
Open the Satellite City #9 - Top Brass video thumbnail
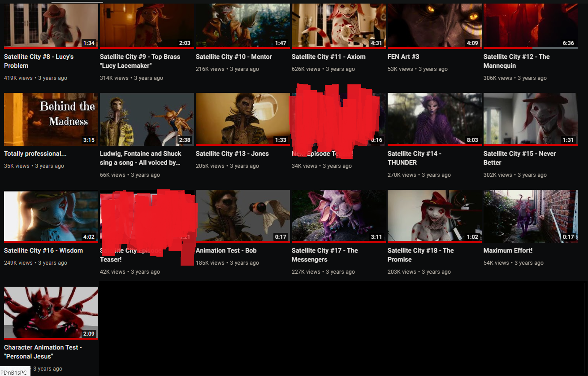click(147, 26)
